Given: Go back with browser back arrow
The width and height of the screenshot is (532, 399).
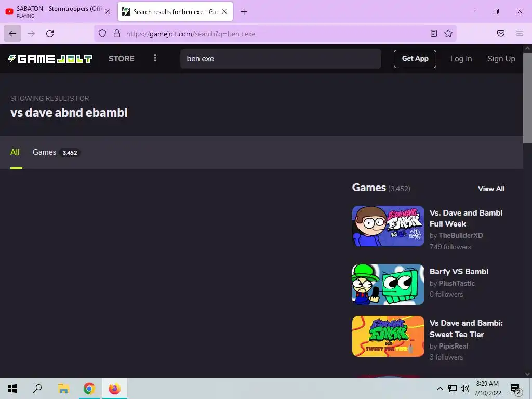Looking at the screenshot, I should tap(12, 33).
